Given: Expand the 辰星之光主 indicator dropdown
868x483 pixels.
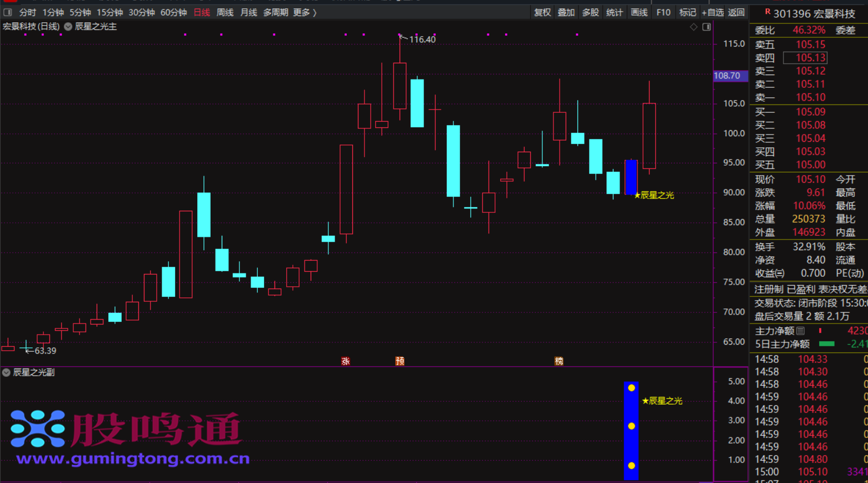Looking at the screenshot, I should pyautogui.click(x=68, y=27).
